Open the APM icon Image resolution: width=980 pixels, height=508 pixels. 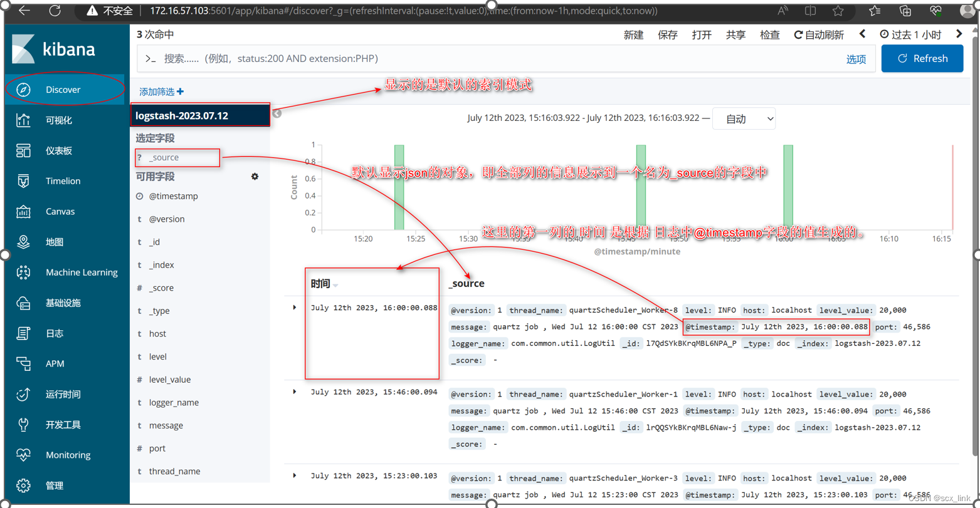(x=23, y=363)
